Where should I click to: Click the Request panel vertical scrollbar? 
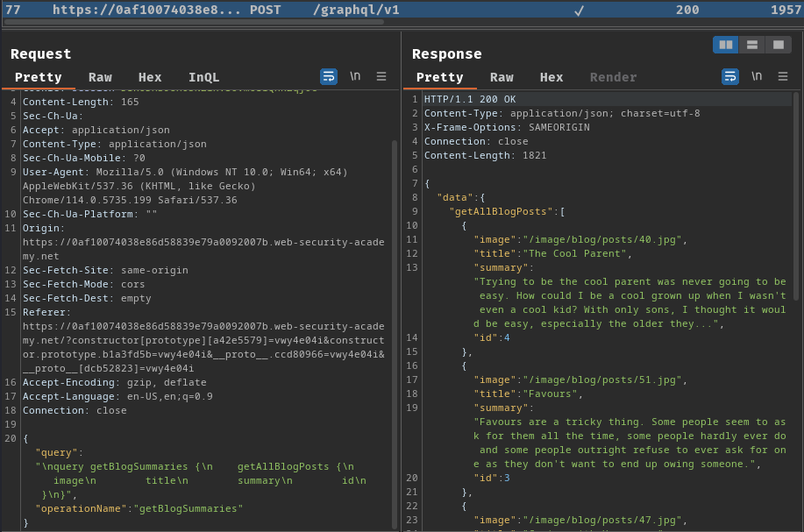click(x=395, y=333)
